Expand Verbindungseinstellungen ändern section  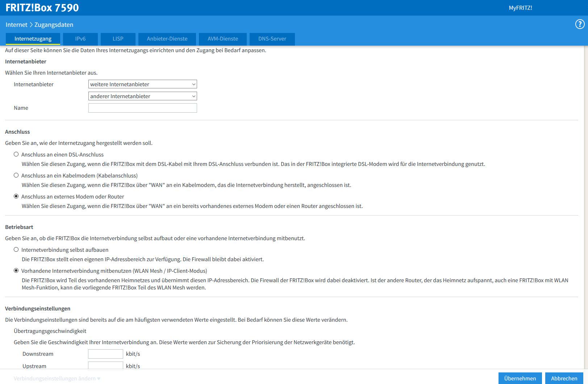point(57,378)
